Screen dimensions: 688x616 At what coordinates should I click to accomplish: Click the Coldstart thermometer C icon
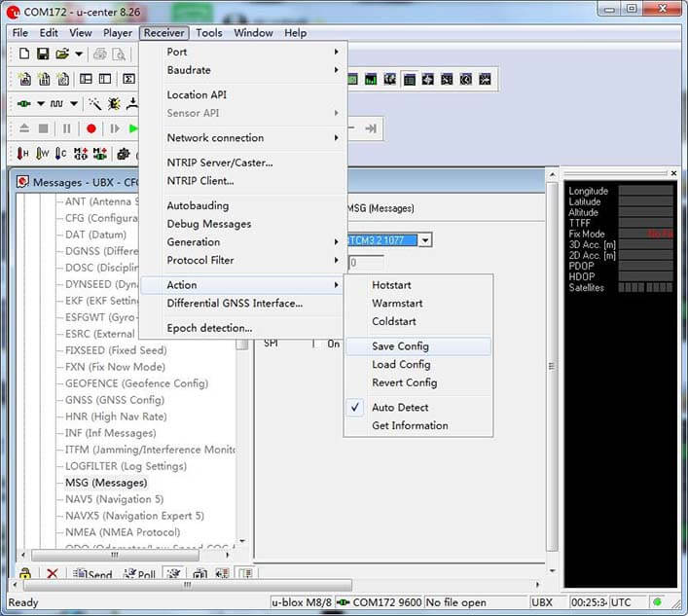click(61, 154)
